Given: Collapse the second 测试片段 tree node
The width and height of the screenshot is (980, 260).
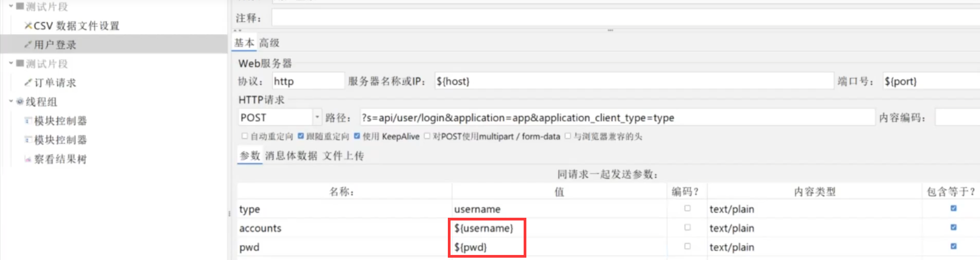Looking at the screenshot, I should pos(11,63).
